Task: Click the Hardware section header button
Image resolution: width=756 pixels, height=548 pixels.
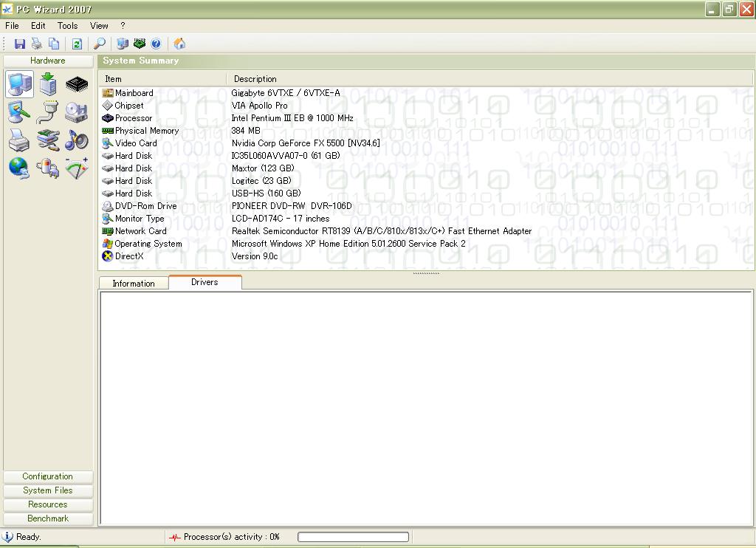Action: click(x=48, y=61)
